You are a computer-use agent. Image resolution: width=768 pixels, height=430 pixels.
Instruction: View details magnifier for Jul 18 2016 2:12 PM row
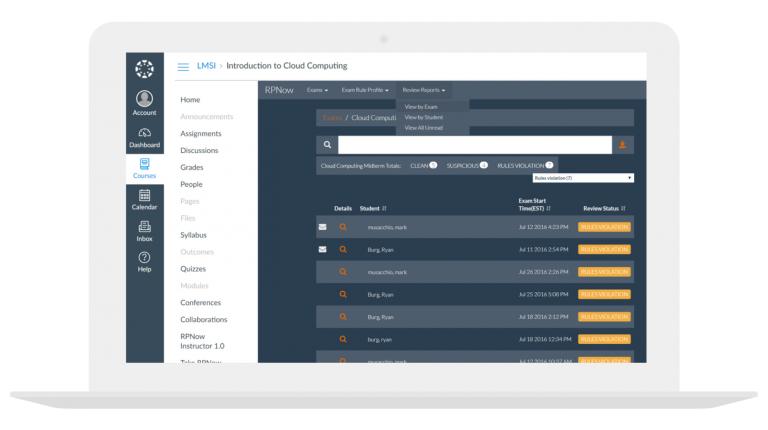coord(343,317)
